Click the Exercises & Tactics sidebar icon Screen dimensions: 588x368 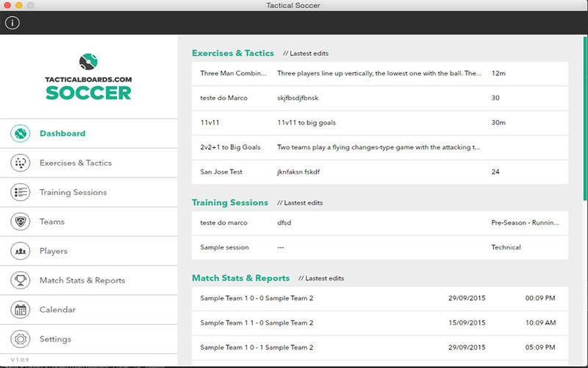(x=21, y=163)
